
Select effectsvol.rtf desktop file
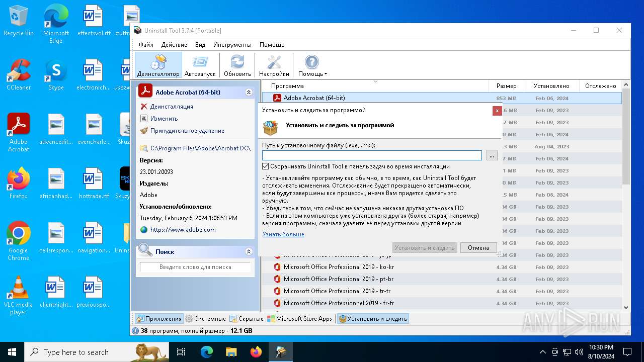point(94,21)
